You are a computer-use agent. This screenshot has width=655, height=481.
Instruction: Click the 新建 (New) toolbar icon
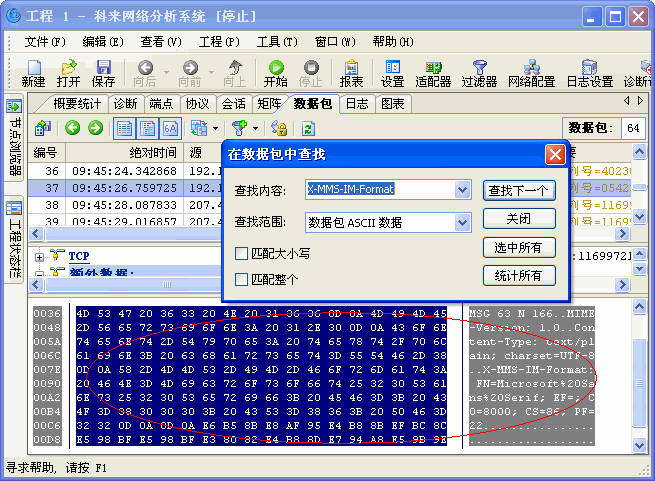click(x=33, y=73)
